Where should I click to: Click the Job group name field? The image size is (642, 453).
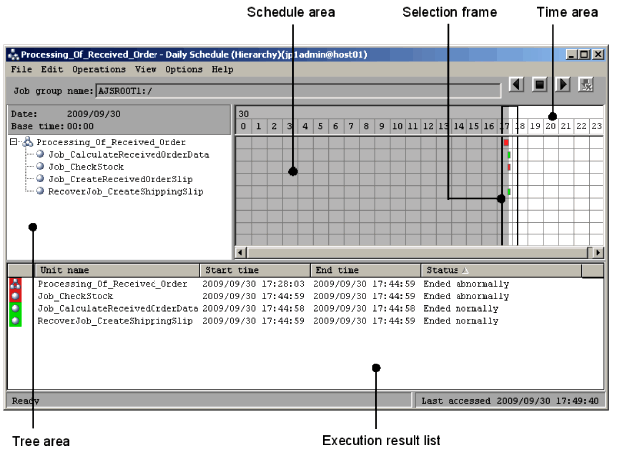298,91
